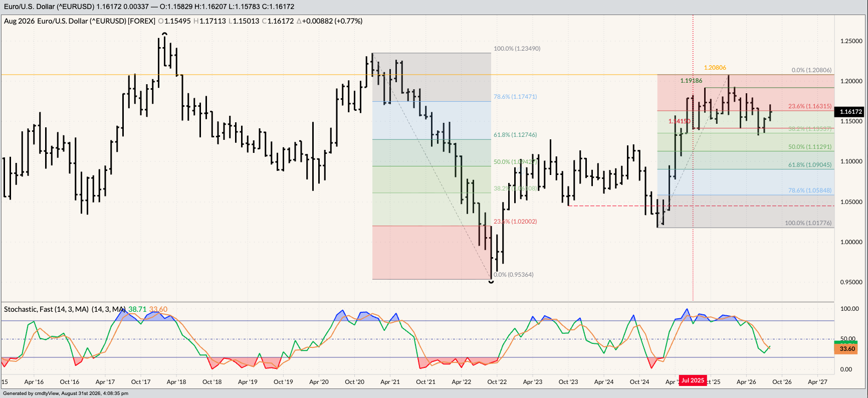Select the 1.25000 price axis label
Viewport: 868px width, 398px height.
coord(851,41)
